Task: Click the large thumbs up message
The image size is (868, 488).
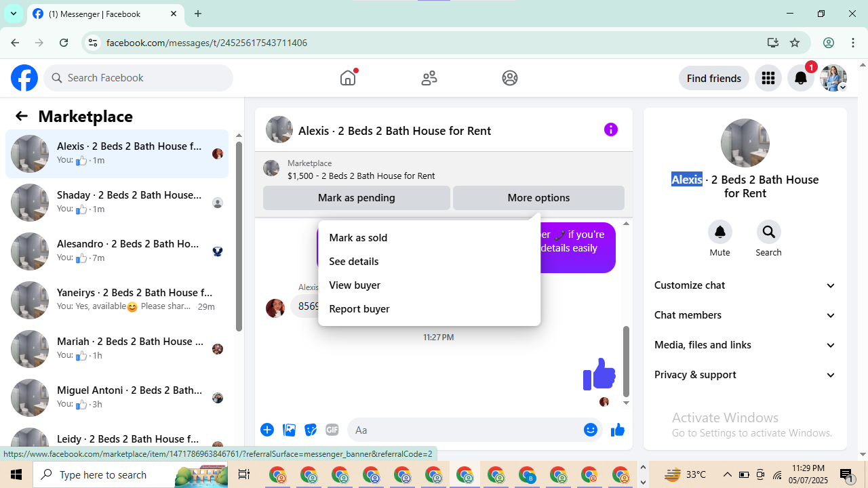Action: coord(599,374)
